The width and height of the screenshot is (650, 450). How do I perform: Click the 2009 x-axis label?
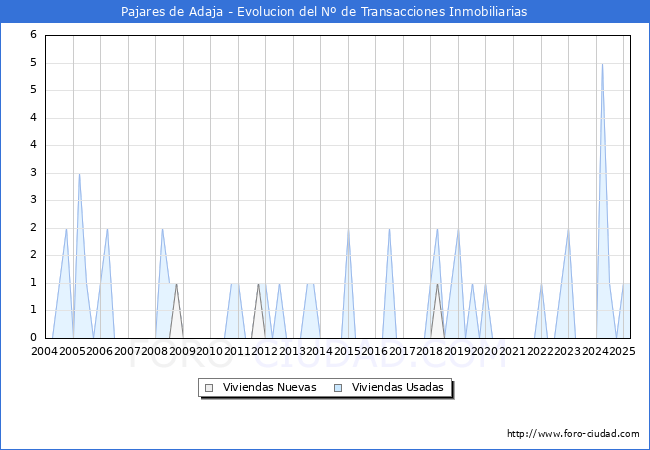click(x=182, y=351)
